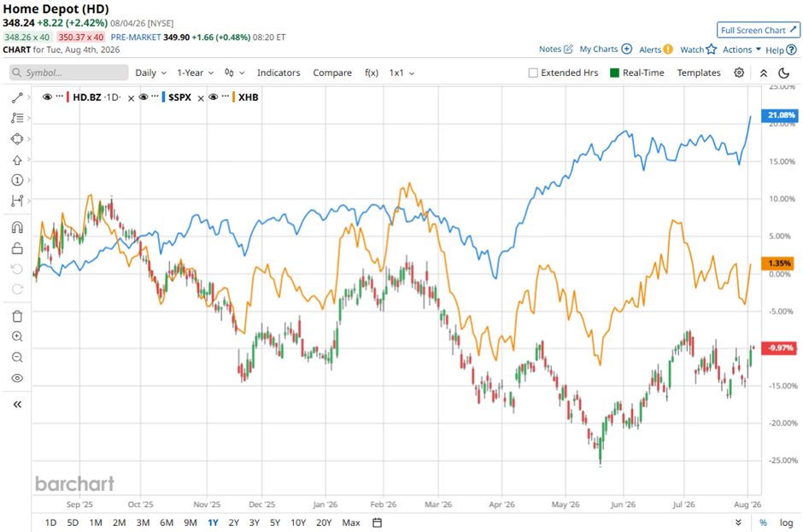
Task: Open the Fibonacci retracement tools
Action: 17,119
